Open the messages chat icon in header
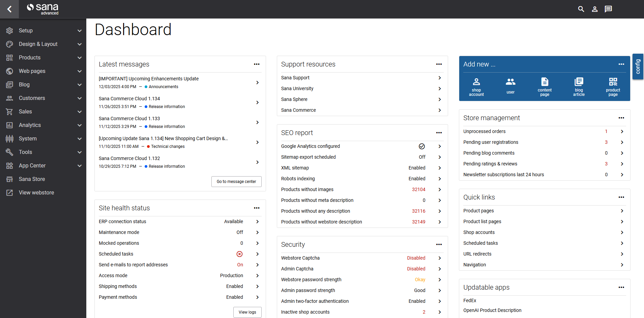Viewport: 644px width, 318px height. pos(608,9)
